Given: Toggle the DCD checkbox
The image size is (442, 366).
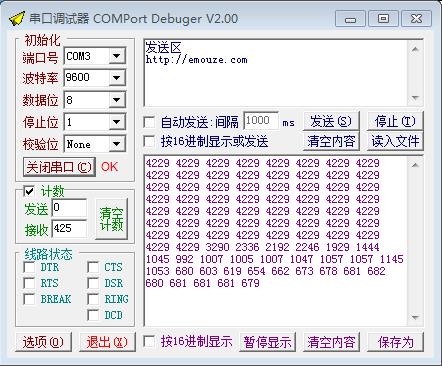Looking at the screenshot, I should coord(93,315).
